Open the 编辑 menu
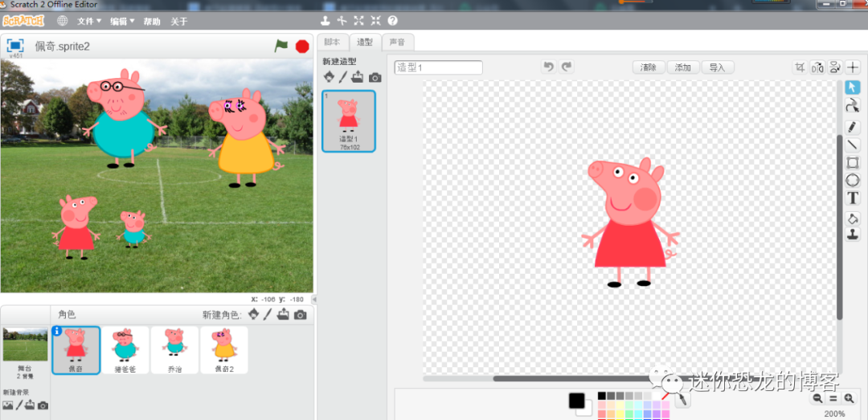The width and height of the screenshot is (868, 420). point(122,22)
